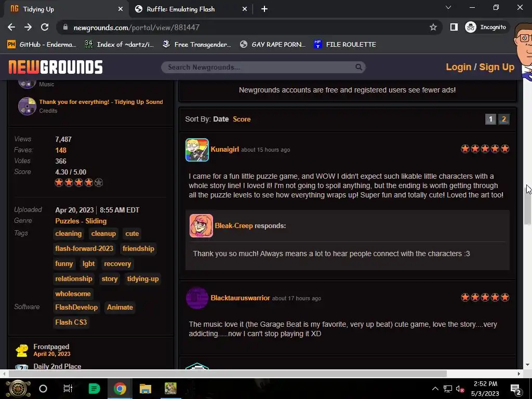This screenshot has width=532, height=399.
Task: Open the Blacktauruswarrior profile link
Action: 240,298
